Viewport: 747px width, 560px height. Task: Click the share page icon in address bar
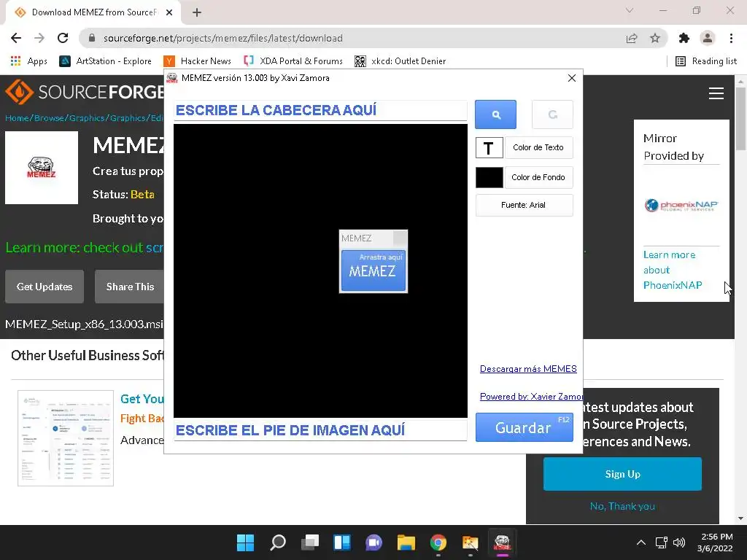tap(632, 38)
